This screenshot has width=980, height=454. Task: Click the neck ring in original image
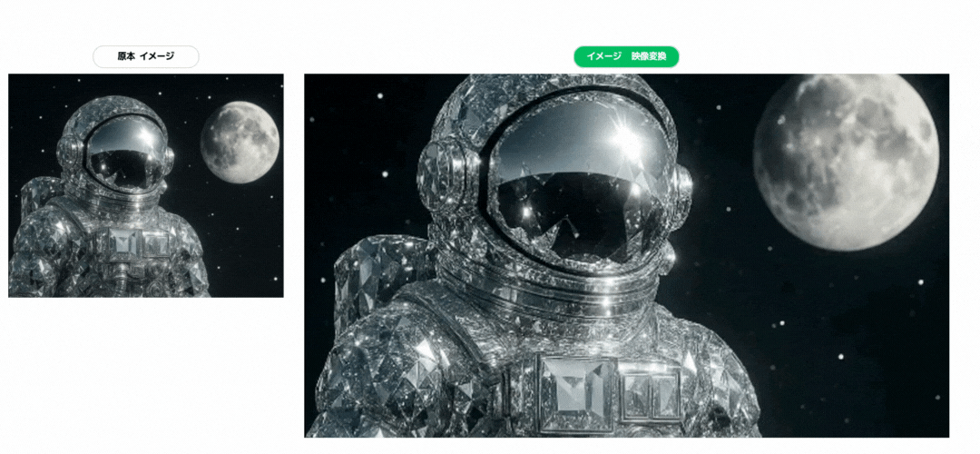point(123,203)
